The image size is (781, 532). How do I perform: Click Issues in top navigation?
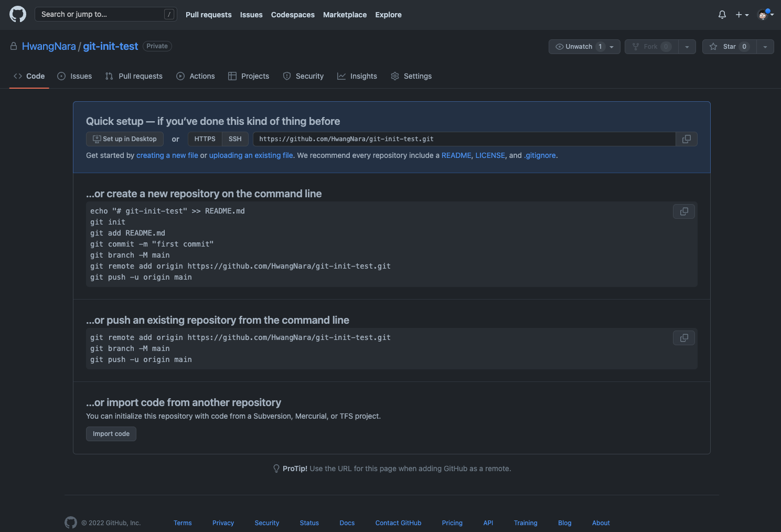point(251,15)
